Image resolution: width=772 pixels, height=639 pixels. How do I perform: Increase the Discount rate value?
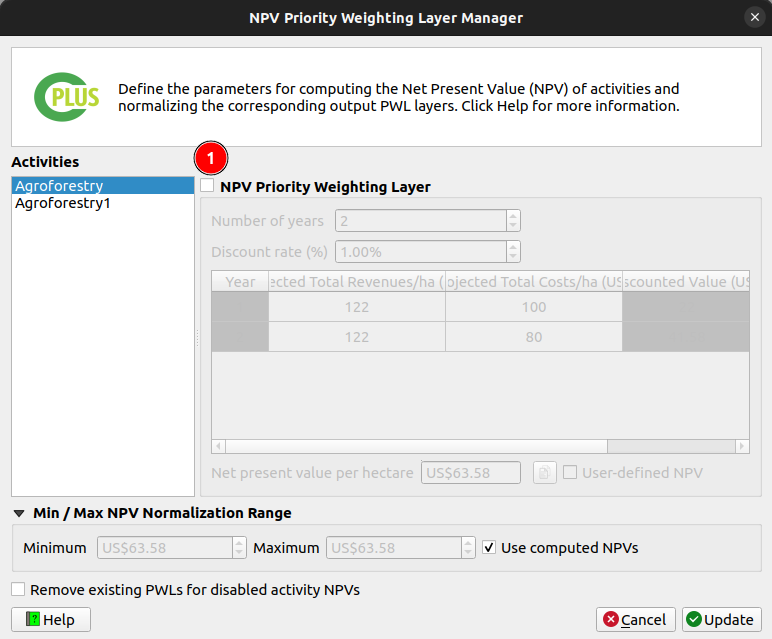pos(513,247)
